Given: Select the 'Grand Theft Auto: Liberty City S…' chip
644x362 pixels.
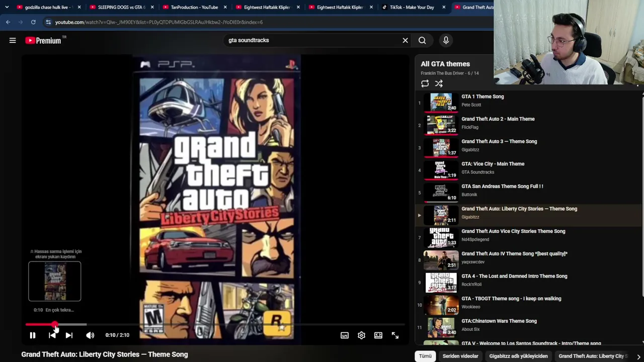Looking at the screenshot, I should click(x=593, y=356).
